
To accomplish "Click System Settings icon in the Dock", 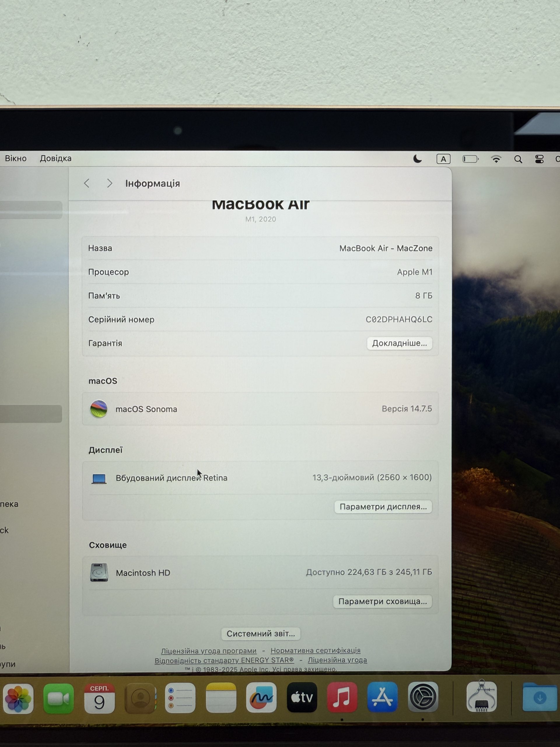I will (x=423, y=697).
